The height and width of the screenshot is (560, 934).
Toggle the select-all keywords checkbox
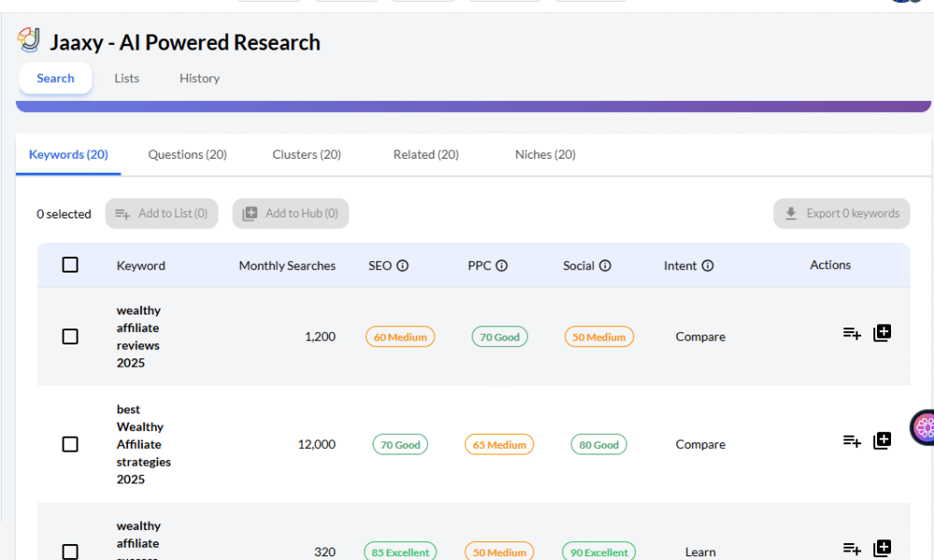[x=70, y=265]
